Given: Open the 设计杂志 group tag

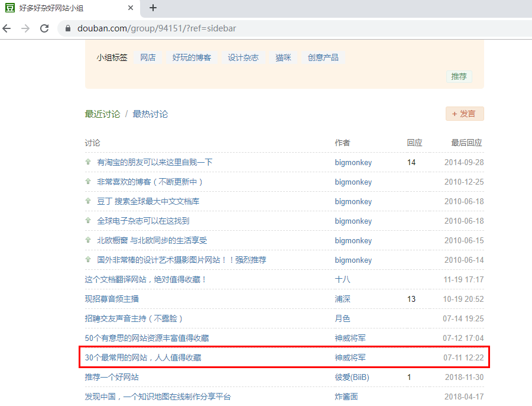Looking at the screenshot, I should (244, 57).
